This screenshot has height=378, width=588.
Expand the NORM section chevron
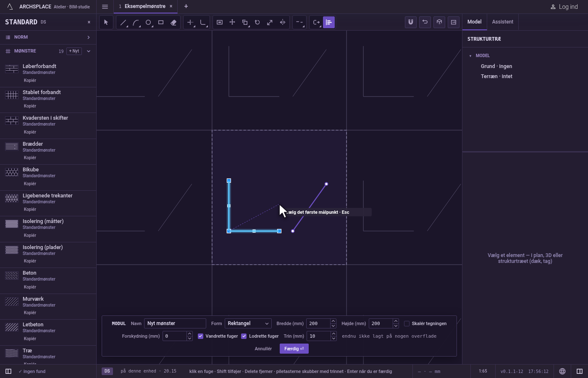pyautogui.click(x=89, y=37)
